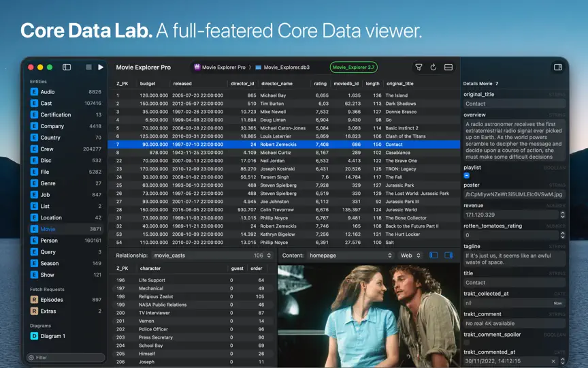This screenshot has height=368, width=588.
Task: Select the File entity
Action: tap(65, 172)
